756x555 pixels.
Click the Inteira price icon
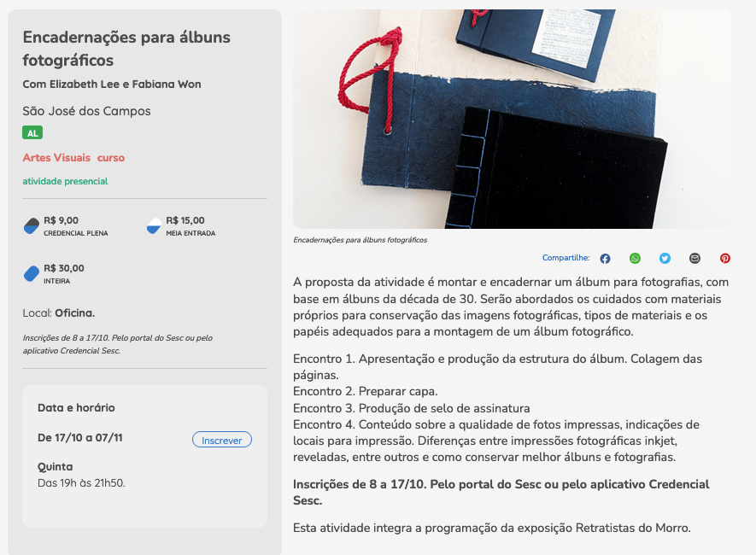coord(32,273)
